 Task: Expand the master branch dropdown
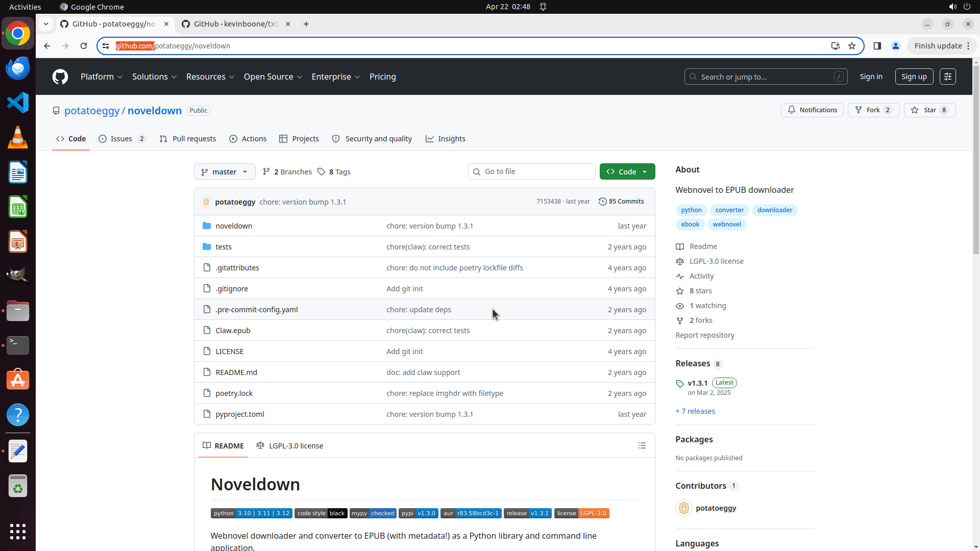coord(225,172)
